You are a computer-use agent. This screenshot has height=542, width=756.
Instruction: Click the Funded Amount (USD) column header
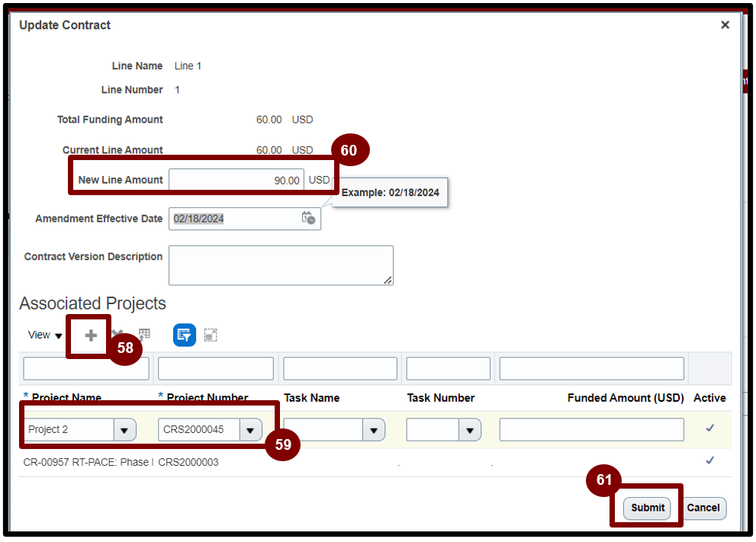point(626,398)
